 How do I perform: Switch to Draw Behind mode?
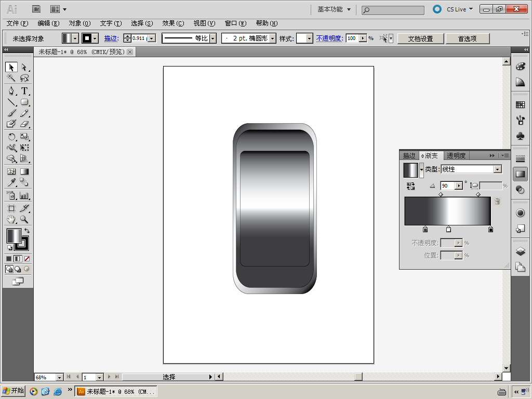tap(18, 269)
